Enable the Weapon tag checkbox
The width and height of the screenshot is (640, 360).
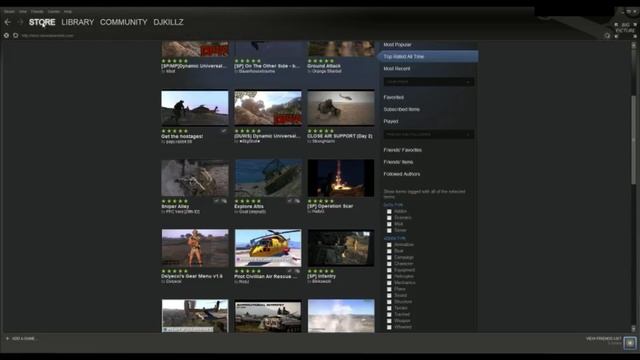(x=389, y=321)
